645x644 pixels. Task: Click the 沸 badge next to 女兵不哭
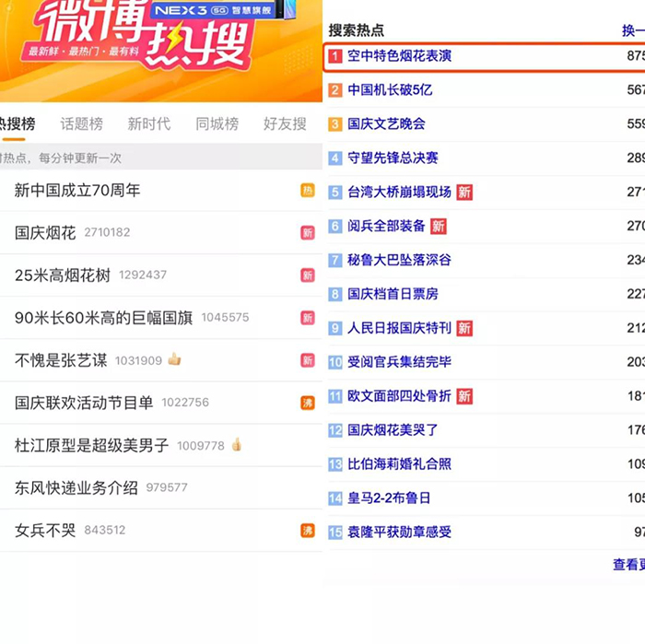point(308,530)
